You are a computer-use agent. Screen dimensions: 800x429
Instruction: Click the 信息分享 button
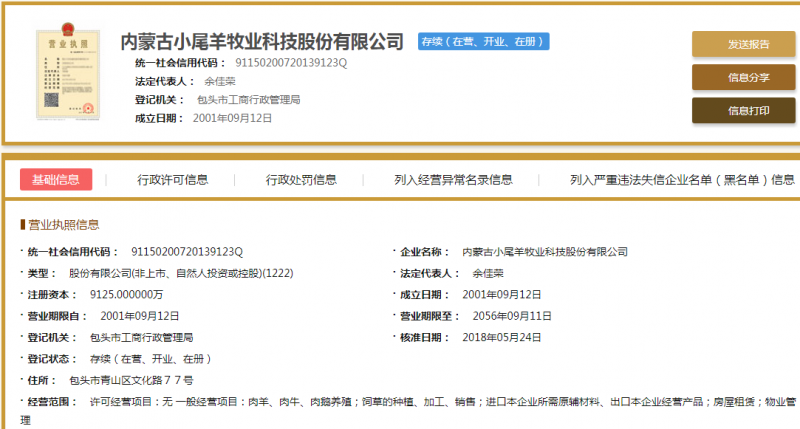743,78
